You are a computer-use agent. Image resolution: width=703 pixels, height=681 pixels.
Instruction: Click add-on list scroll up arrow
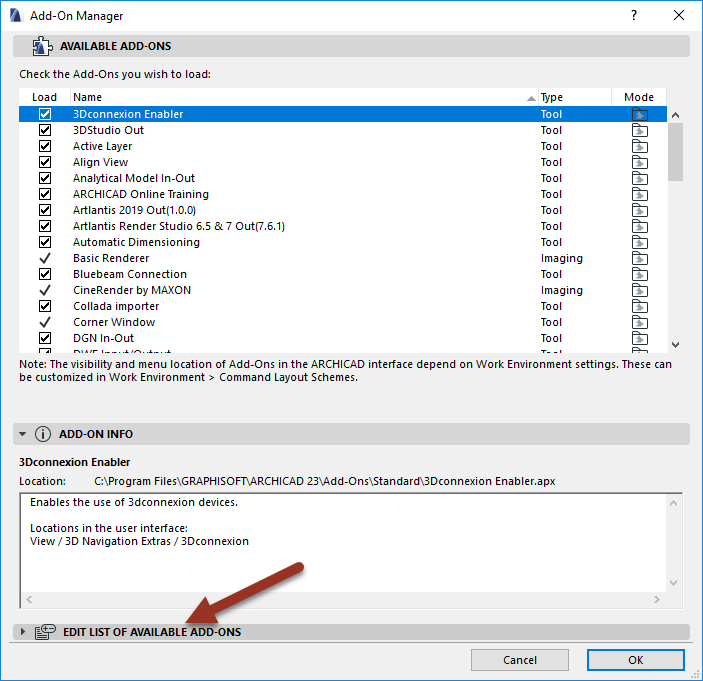675,115
